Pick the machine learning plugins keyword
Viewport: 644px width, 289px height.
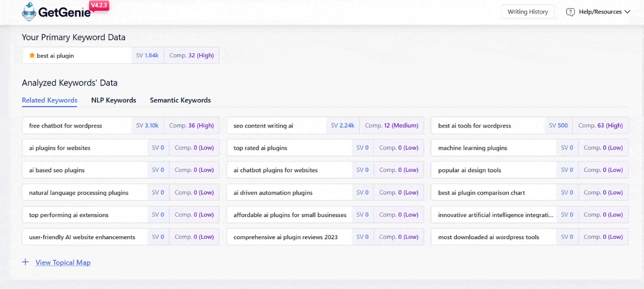coord(472,148)
